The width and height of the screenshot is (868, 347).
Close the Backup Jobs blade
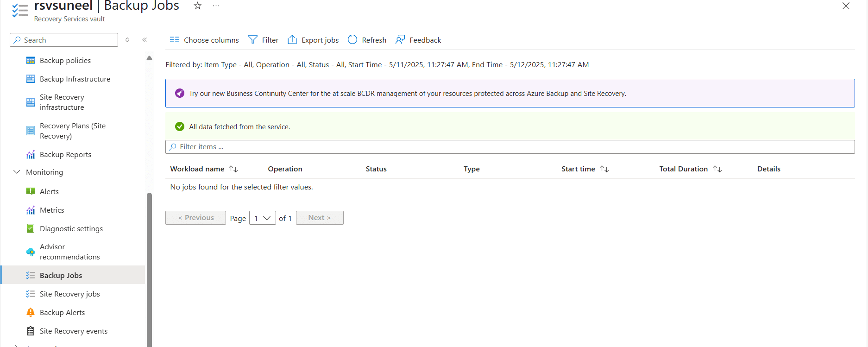pos(846,6)
